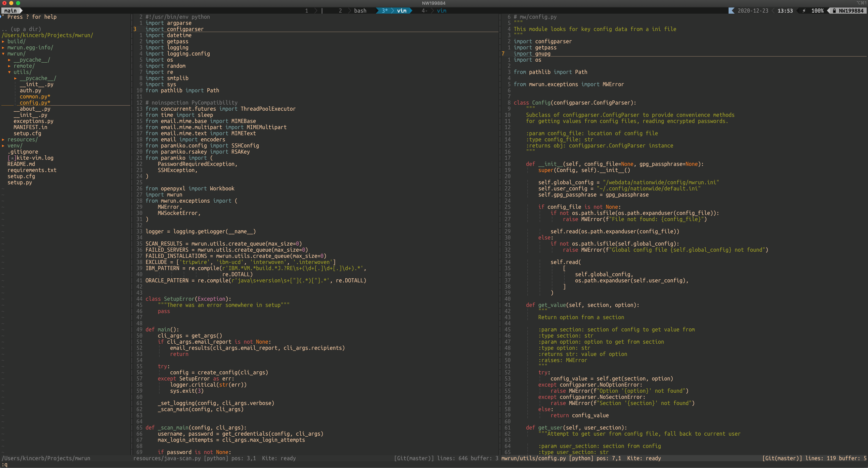Collapse the utils directory in NERDTree
Screen dimensions: 868x468
(x=9, y=72)
